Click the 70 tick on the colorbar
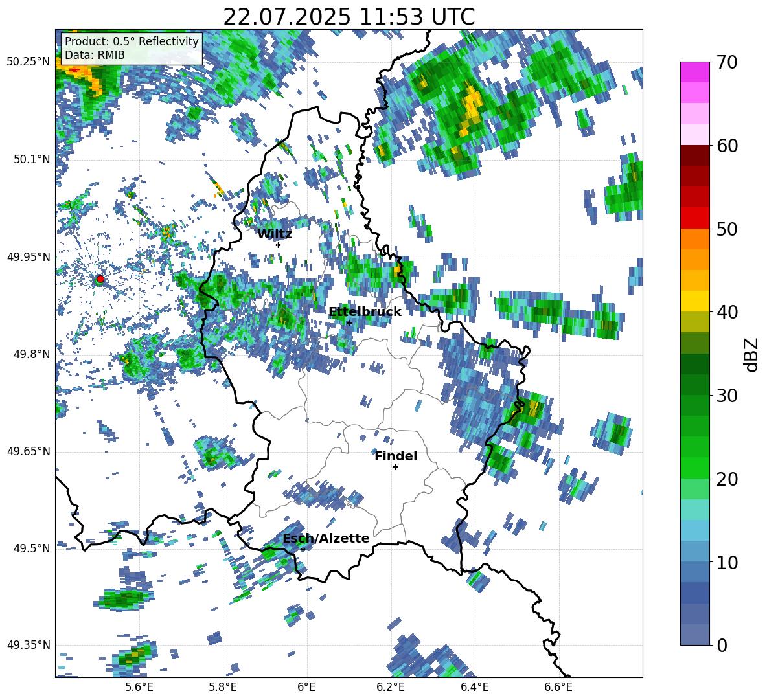 coord(726,63)
